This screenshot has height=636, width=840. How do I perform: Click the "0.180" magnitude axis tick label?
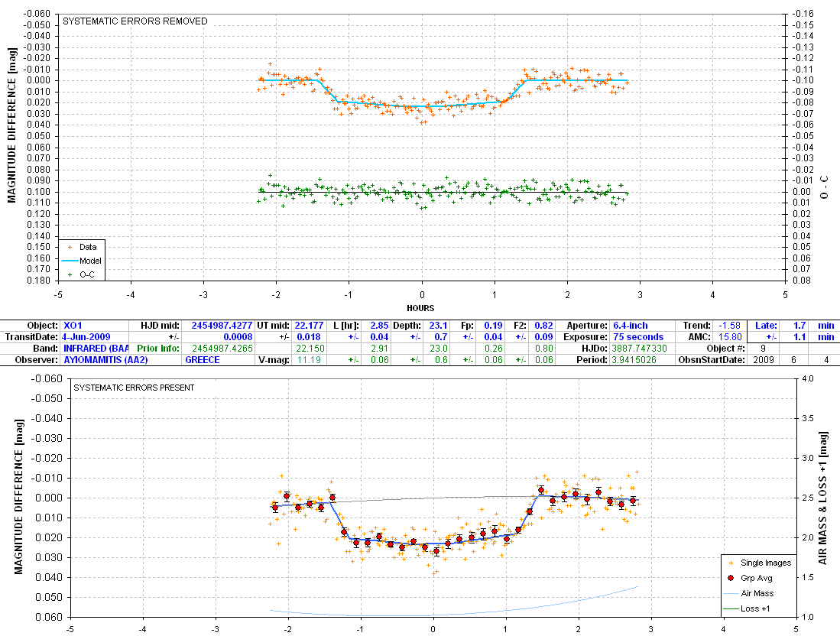pyautogui.click(x=38, y=281)
